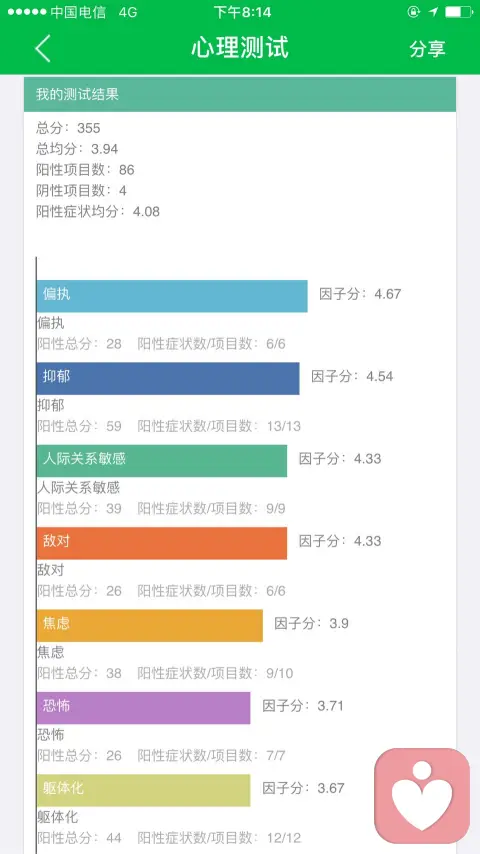Select the 躯体化 olive bar

coord(144,790)
